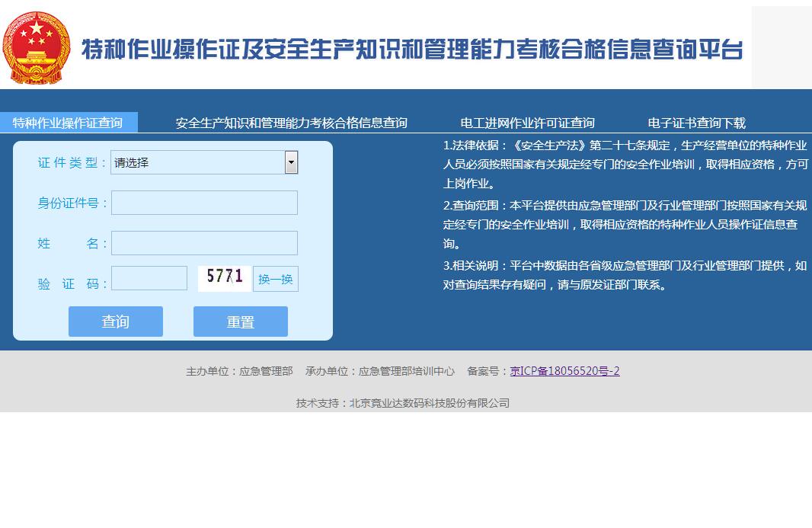Image resolution: width=812 pixels, height=528 pixels.
Task: Open 安全生产知识和管理能力考核合格信息查询 tab
Action: [291, 123]
